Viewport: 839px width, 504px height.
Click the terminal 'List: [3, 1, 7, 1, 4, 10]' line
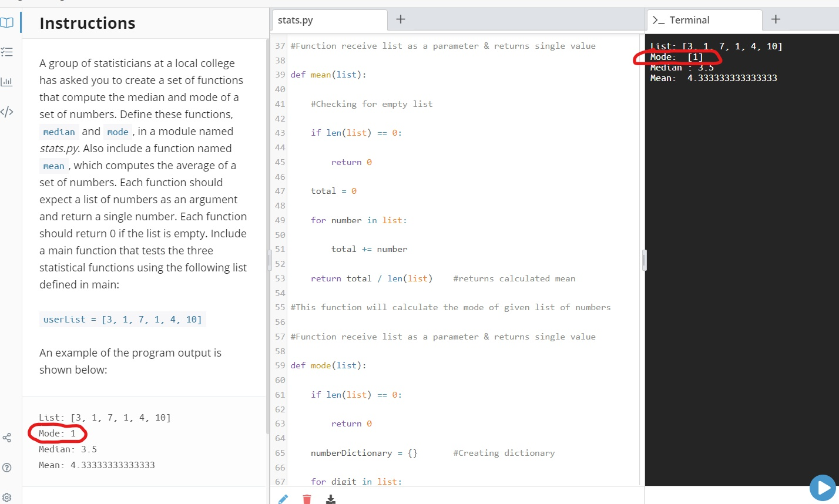coord(716,46)
